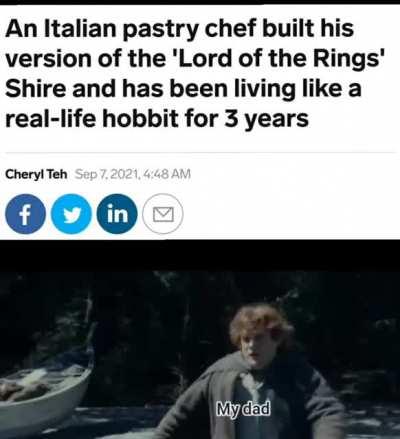400x439 pixels.
Task: Share the article via Facebook icon
Action: (x=25, y=214)
